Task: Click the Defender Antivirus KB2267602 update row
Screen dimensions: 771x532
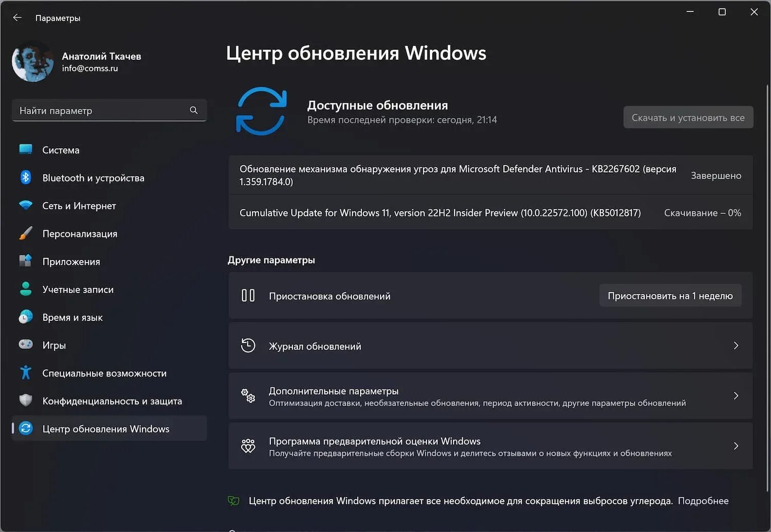Action: (x=491, y=175)
